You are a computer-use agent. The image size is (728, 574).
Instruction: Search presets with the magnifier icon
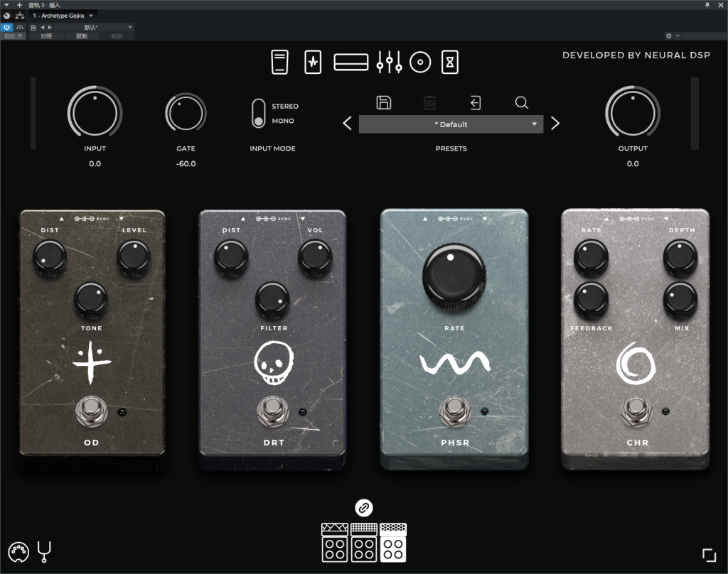(x=521, y=102)
